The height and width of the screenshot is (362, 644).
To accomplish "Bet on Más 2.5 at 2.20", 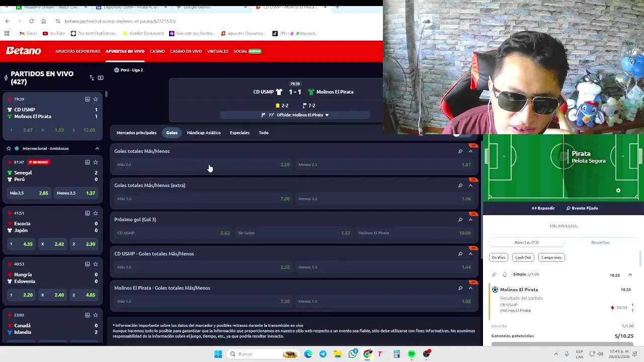I will (203, 164).
